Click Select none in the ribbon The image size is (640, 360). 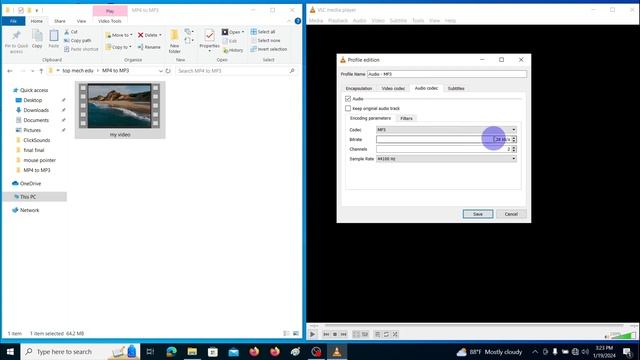pos(265,40)
